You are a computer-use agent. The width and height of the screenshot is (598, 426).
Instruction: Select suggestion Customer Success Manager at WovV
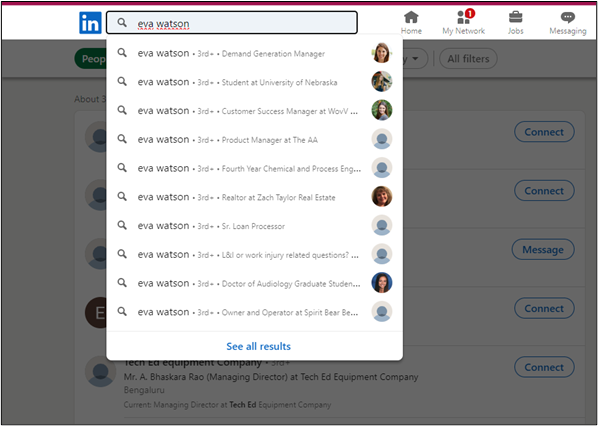pos(254,111)
